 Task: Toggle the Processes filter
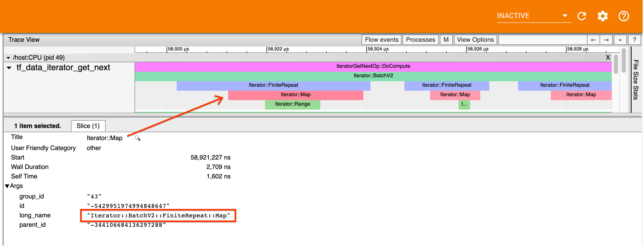420,40
